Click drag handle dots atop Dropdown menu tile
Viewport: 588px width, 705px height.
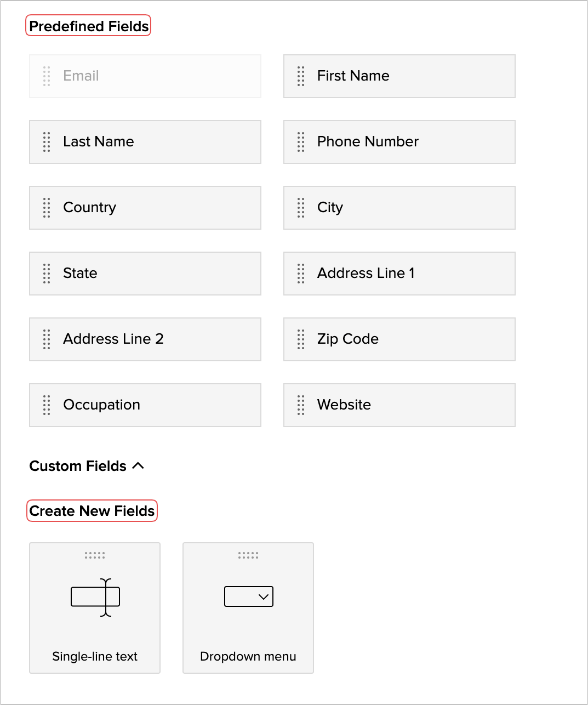click(x=248, y=555)
